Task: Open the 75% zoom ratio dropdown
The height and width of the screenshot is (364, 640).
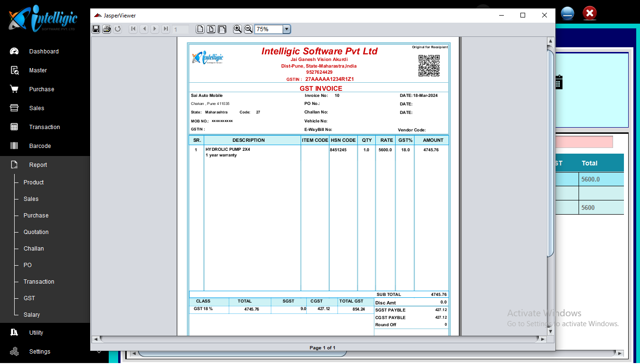Action: (286, 29)
